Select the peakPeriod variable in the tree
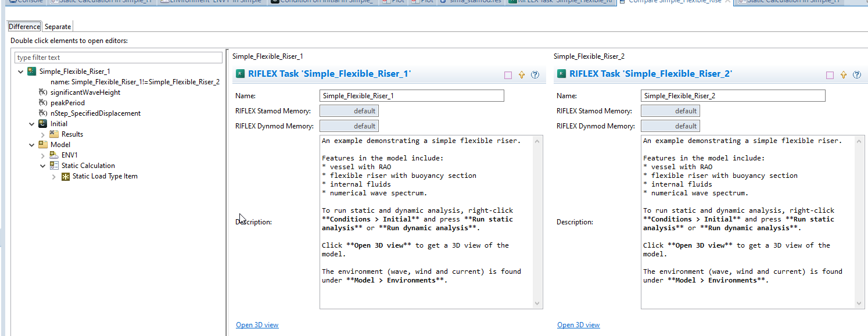The width and height of the screenshot is (868, 336). (67, 103)
